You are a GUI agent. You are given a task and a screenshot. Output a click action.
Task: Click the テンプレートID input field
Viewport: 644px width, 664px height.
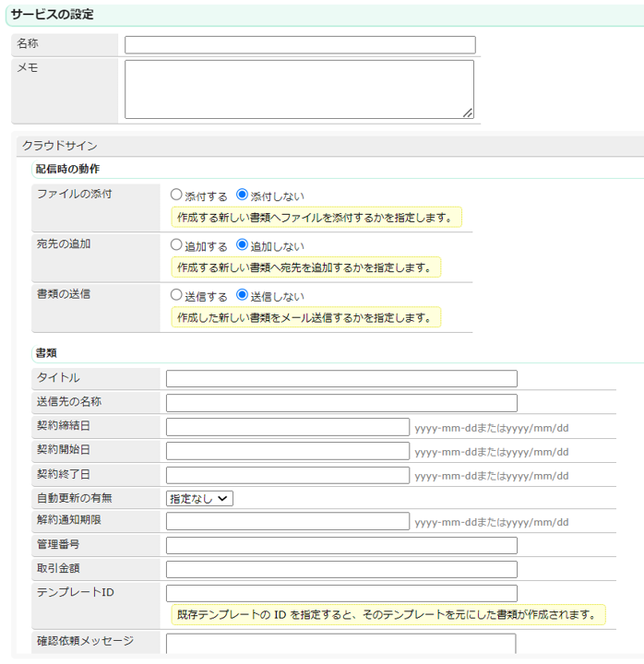(341, 593)
